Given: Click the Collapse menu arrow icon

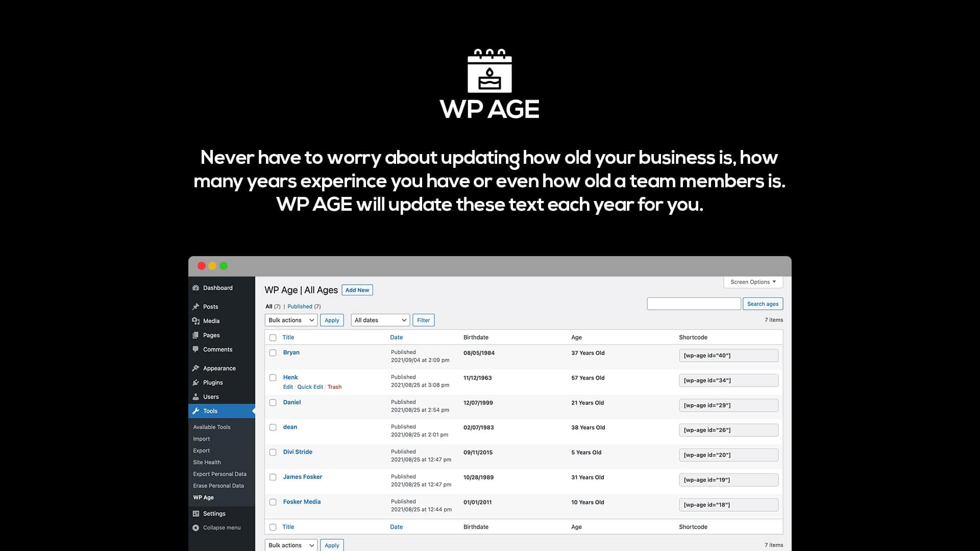Looking at the screenshot, I should 195,528.
